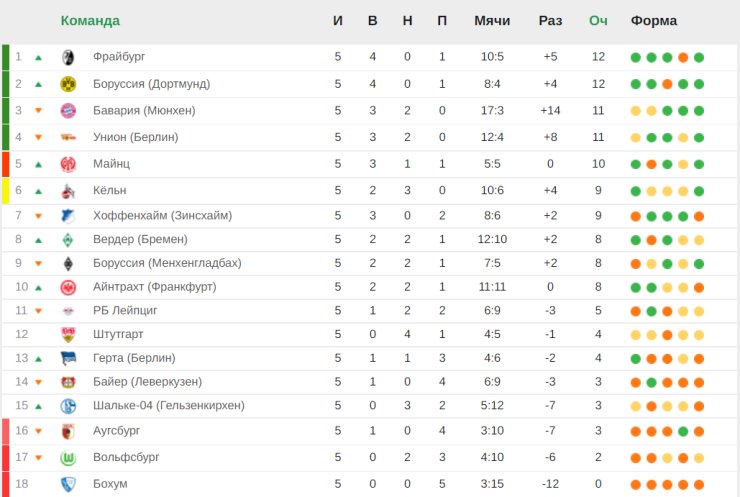Screen dimensions: 740x497
Task: Click the Köln goat crest icon
Action: (68, 191)
